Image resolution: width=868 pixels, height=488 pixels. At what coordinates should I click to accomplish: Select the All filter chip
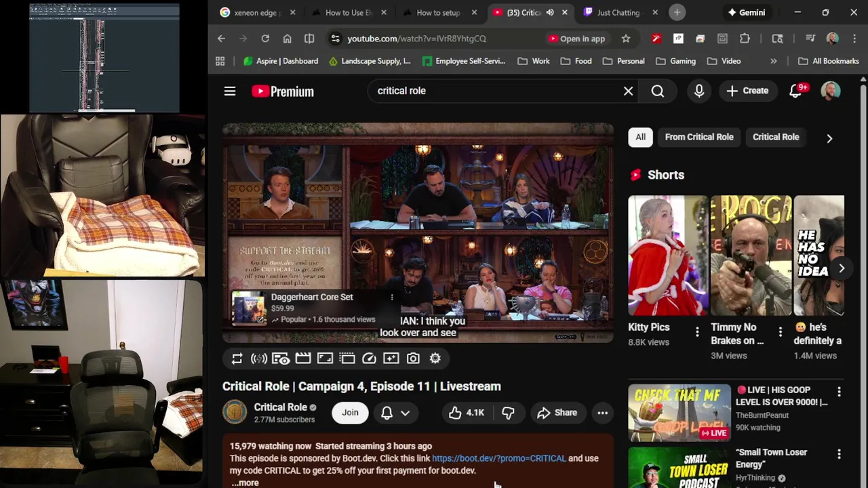click(x=640, y=137)
